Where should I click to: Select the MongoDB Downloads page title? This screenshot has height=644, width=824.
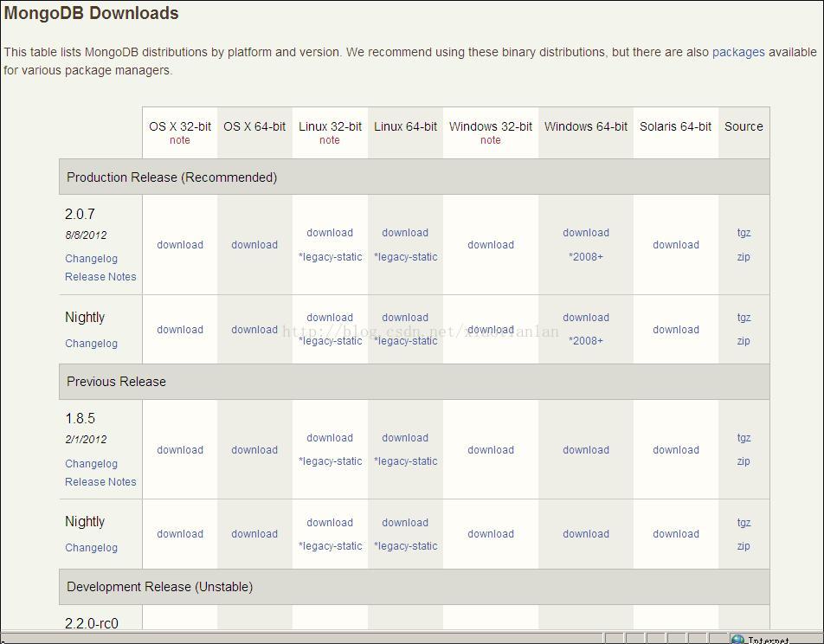92,13
